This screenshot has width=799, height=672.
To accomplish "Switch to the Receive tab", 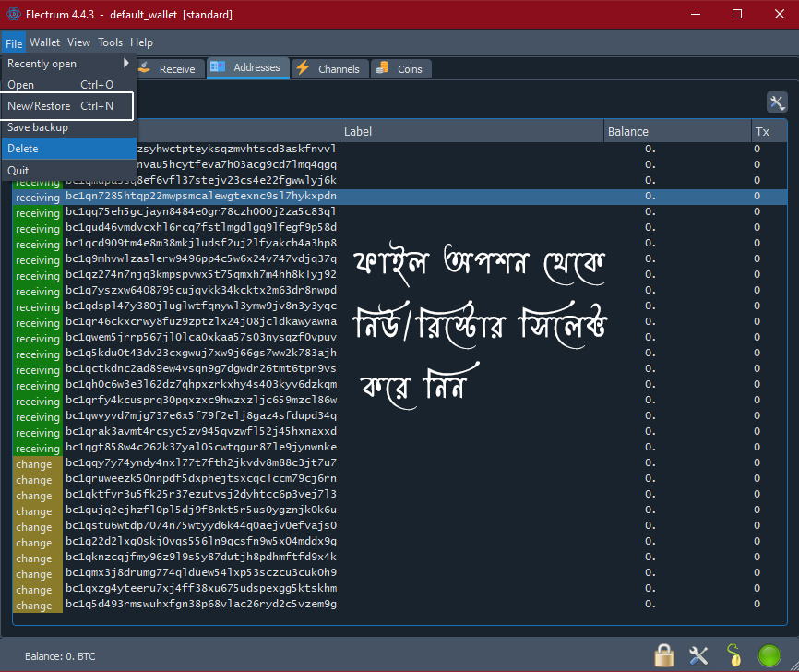I will (x=170, y=69).
